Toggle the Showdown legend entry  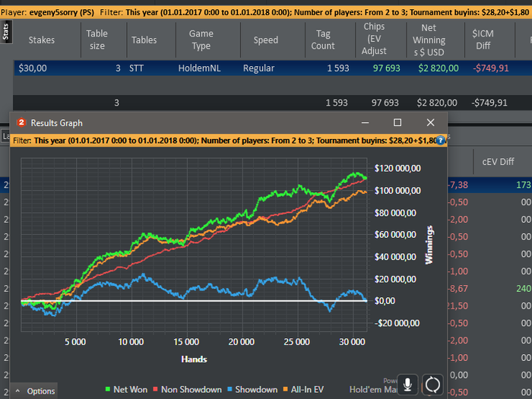point(252,389)
